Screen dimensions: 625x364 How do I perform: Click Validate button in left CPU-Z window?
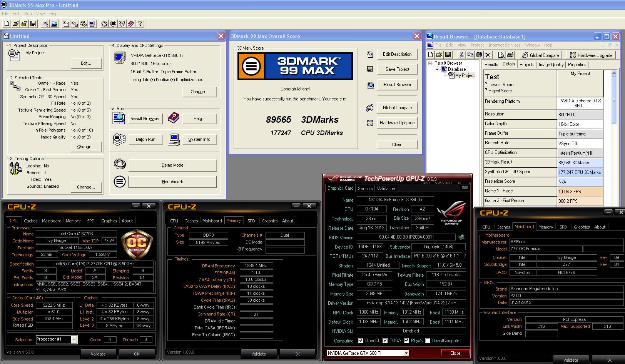tap(98, 354)
